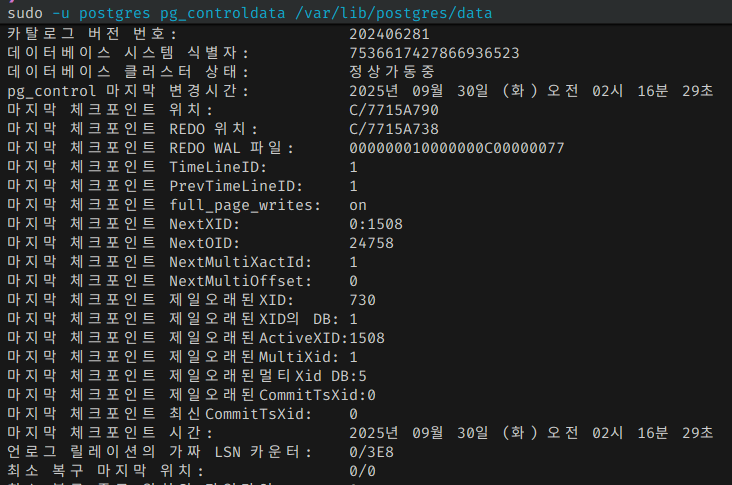Click the 제일오래된멀티Xid DB:5 line
The height and width of the screenshot is (485, 732).
[187, 376]
